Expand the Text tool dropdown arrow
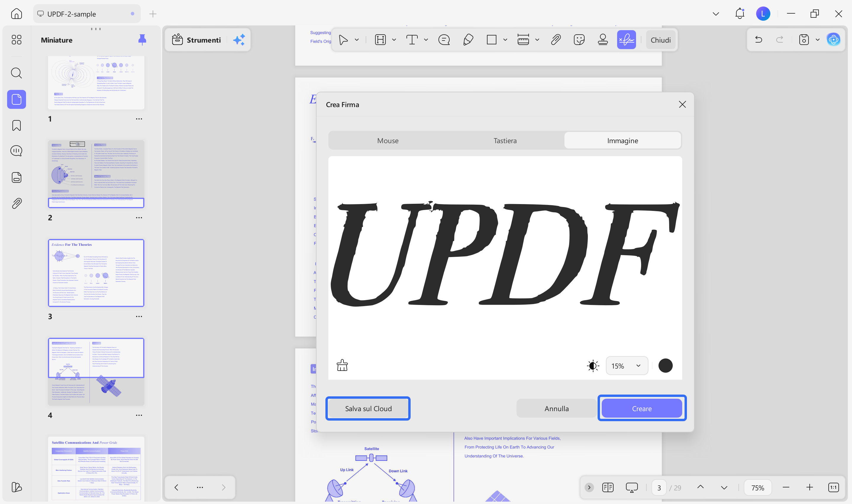The image size is (852, 504). 426,40
